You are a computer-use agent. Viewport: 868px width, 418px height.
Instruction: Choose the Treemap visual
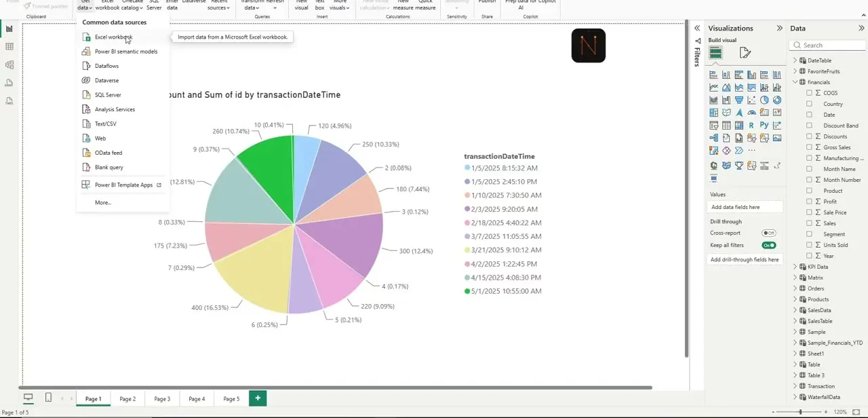point(713,113)
